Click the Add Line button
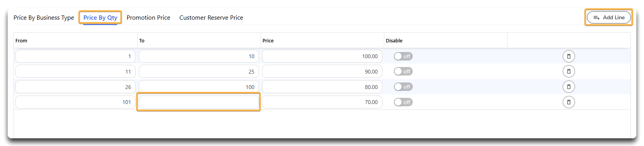This screenshot has width=644, height=146. tap(609, 17)
